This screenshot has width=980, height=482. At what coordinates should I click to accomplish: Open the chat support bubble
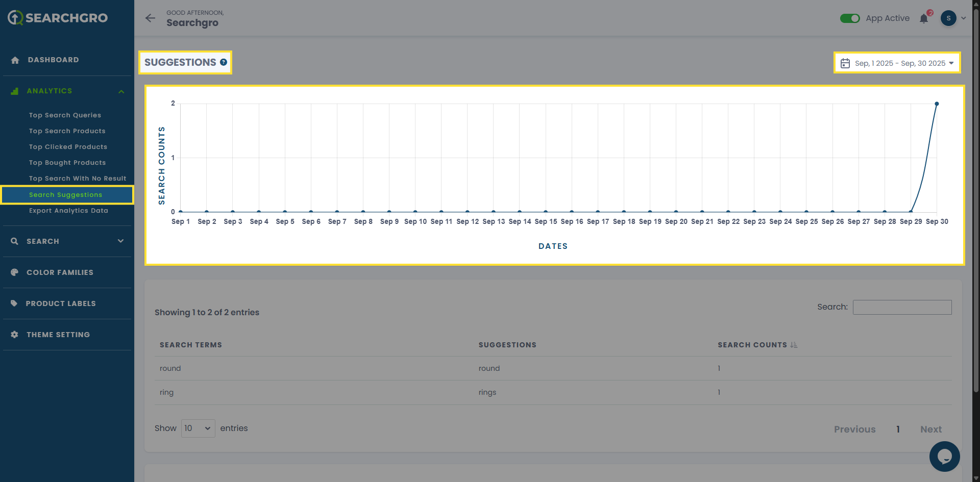[x=944, y=456]
